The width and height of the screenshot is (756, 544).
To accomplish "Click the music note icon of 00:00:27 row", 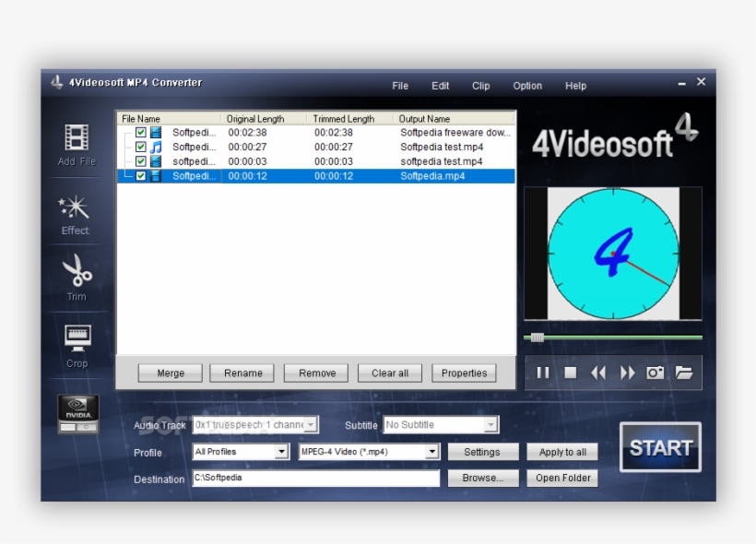I will pyautogui.click(x=155, y=147).
